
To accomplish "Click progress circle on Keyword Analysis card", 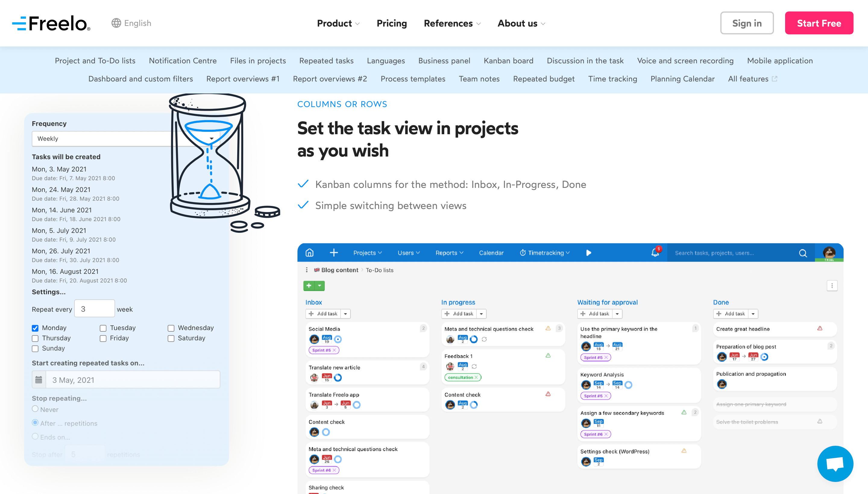I will click(x=628, y=385).
